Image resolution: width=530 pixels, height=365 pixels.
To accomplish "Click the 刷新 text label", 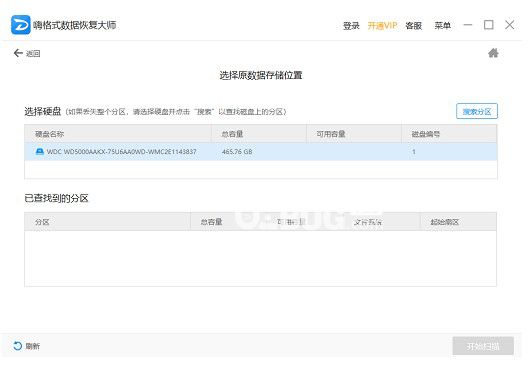I will 32,346.
